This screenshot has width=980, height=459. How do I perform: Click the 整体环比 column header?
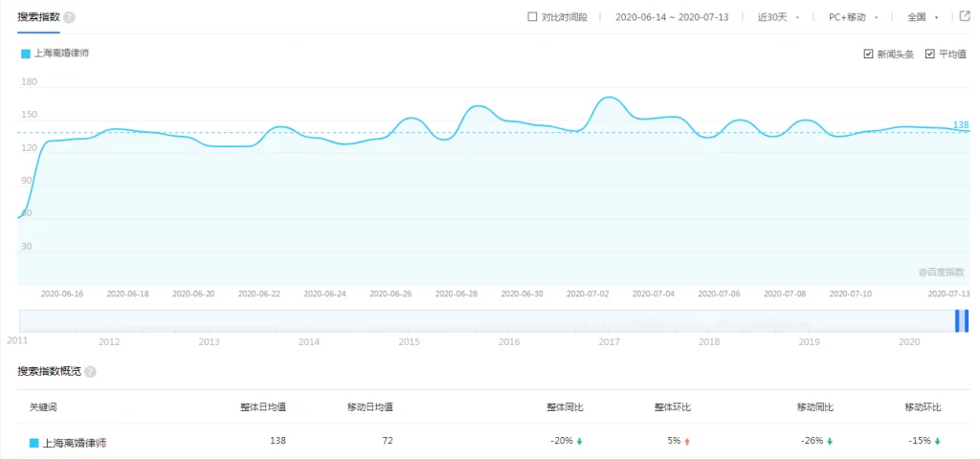click(x=673, y=407)
